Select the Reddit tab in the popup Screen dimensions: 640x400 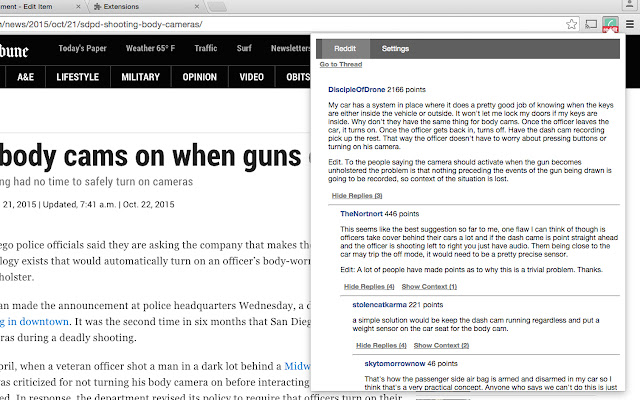pos(345,48)
